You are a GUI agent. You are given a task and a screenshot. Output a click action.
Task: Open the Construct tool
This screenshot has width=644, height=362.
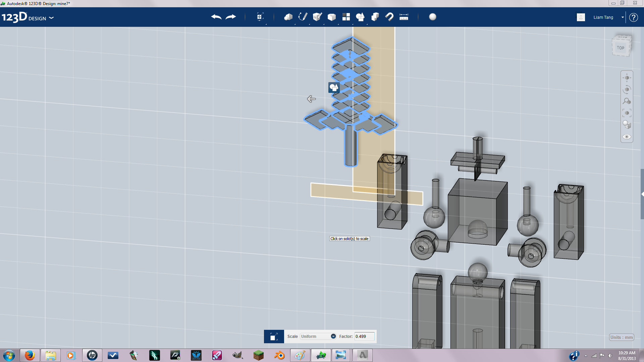point(317,17)
